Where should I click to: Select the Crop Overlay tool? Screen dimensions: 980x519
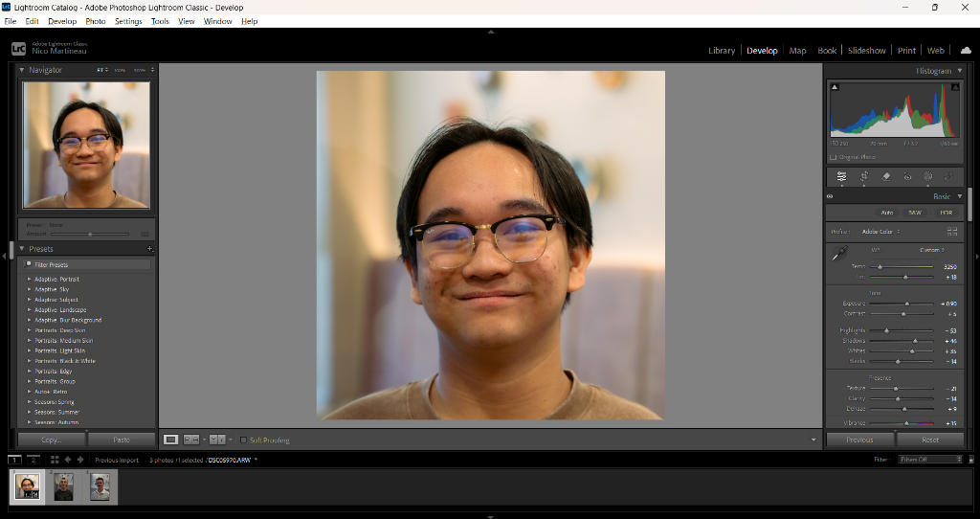pyautogui.click(x=864, y=177)
